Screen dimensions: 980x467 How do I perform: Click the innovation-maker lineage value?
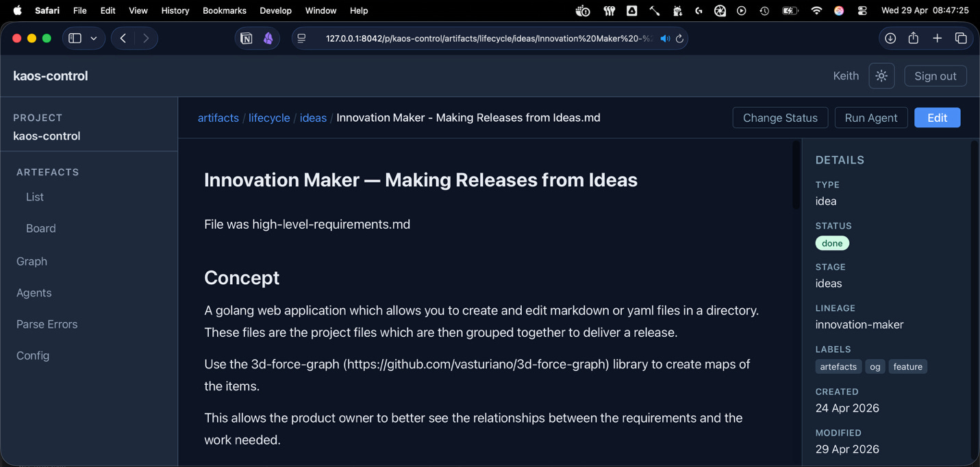click(859, 325)
